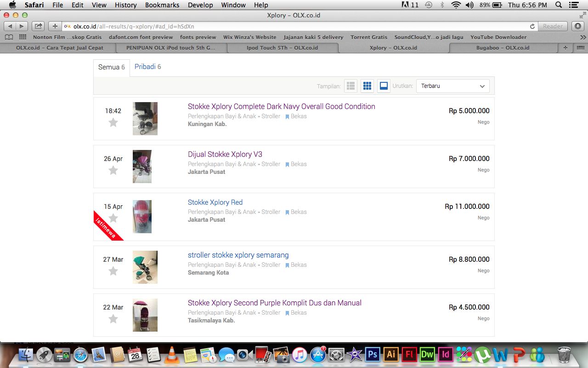Star the Stokke Xplory Red listing
The width and height of the screenshot is (588, 368).
[113, 218]
